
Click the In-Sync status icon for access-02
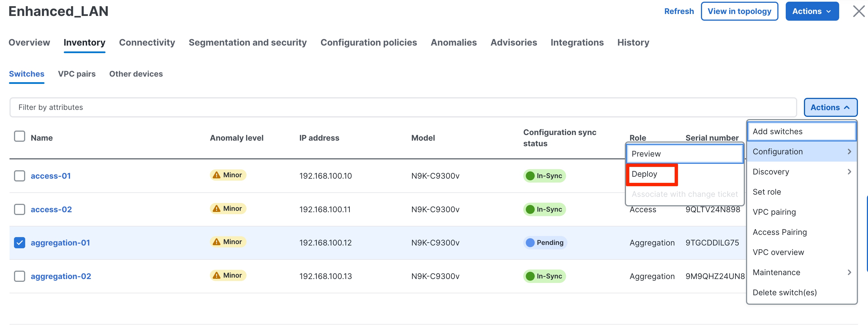[x=530, y=209]
